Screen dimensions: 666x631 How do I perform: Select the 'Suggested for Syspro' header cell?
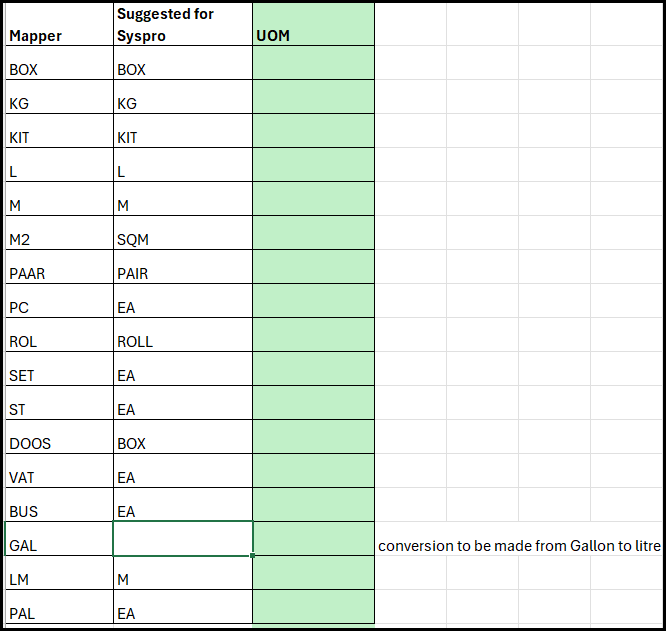click(x=182, y=25)
